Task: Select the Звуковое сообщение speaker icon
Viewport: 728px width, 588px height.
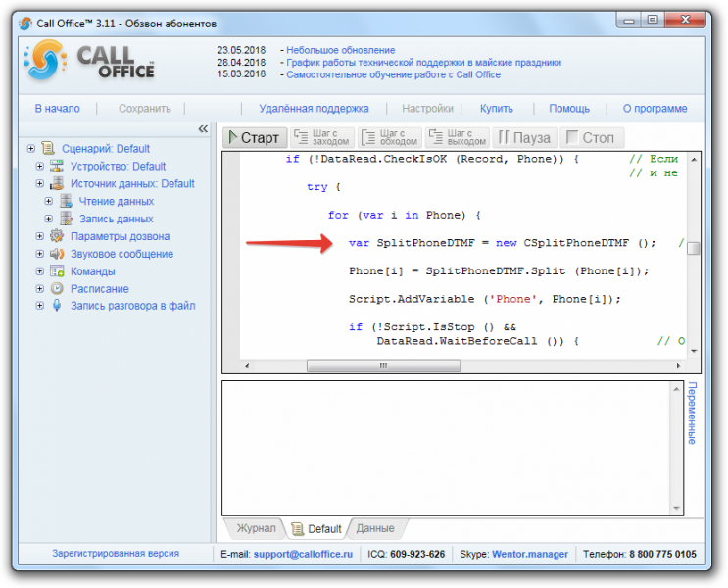Action: 57,254
